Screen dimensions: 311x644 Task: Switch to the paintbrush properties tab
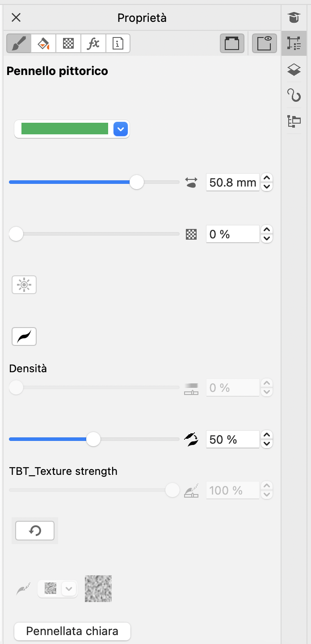(x=19, y=44)
